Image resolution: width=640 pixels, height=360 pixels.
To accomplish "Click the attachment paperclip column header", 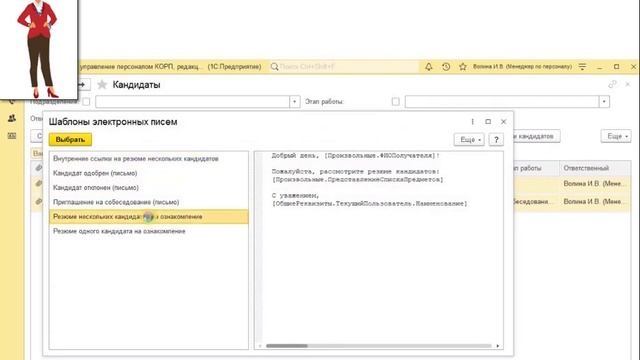I will [x=38, y=168].
